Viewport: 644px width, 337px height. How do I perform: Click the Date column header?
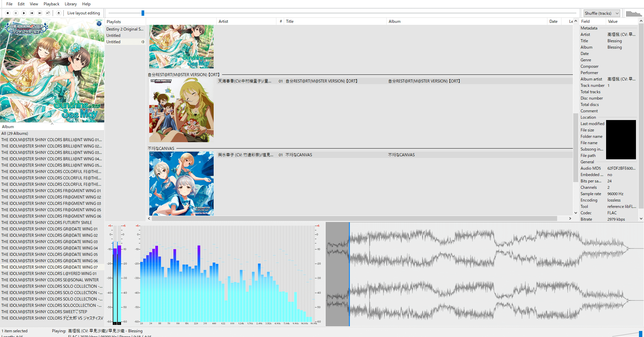pyautogui.click(x=554, y=21)
